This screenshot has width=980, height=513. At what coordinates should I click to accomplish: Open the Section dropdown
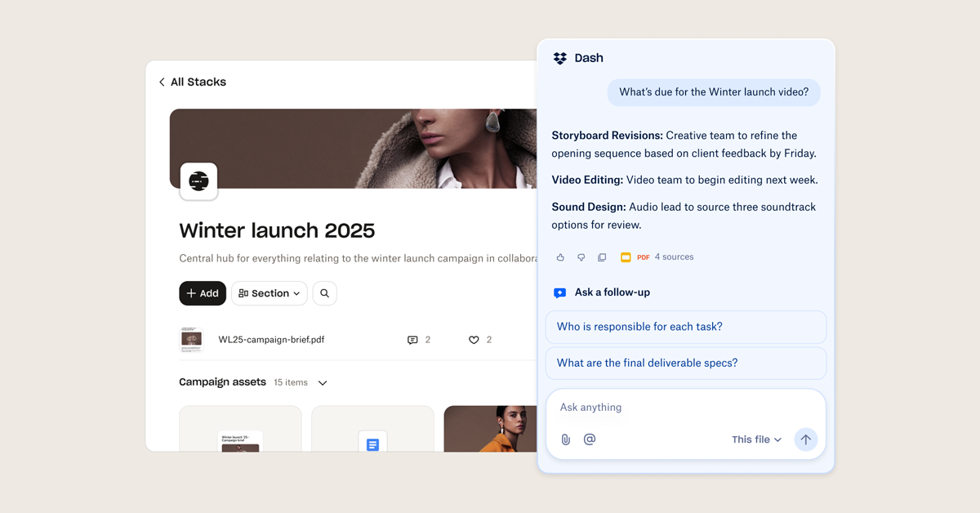click(269, 293)
